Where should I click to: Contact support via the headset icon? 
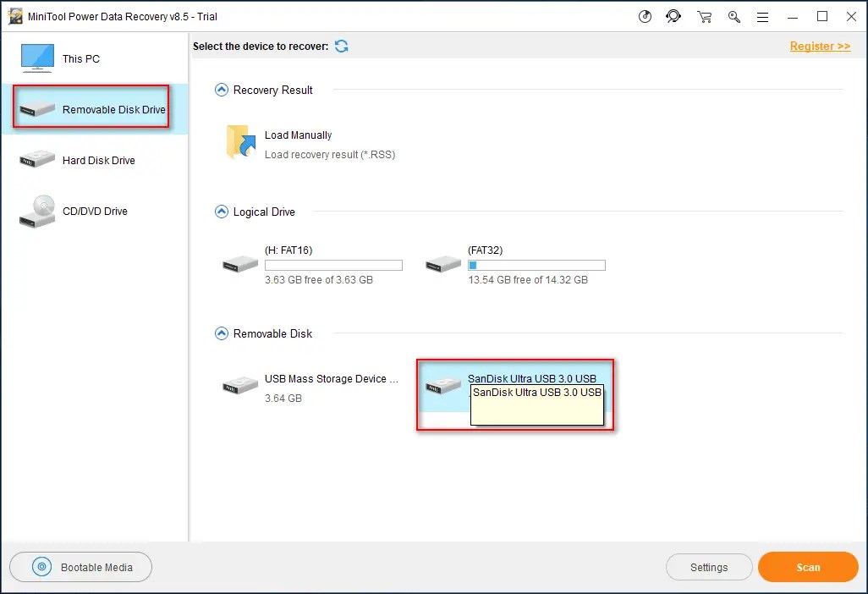pyautogui.click(x=674, y=16)
